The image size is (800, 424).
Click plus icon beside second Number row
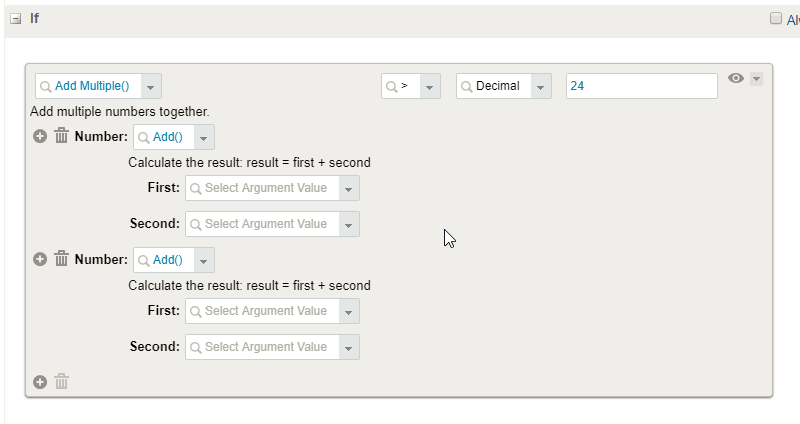click(40, 259)
